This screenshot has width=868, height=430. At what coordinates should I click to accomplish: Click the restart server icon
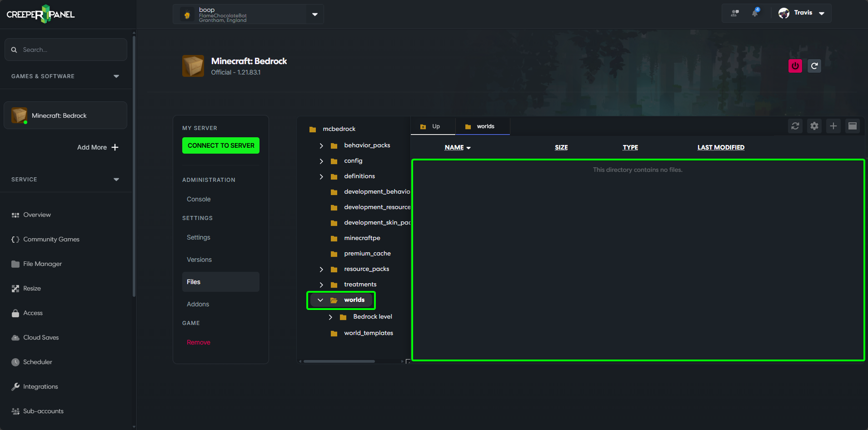pos(814,65)
